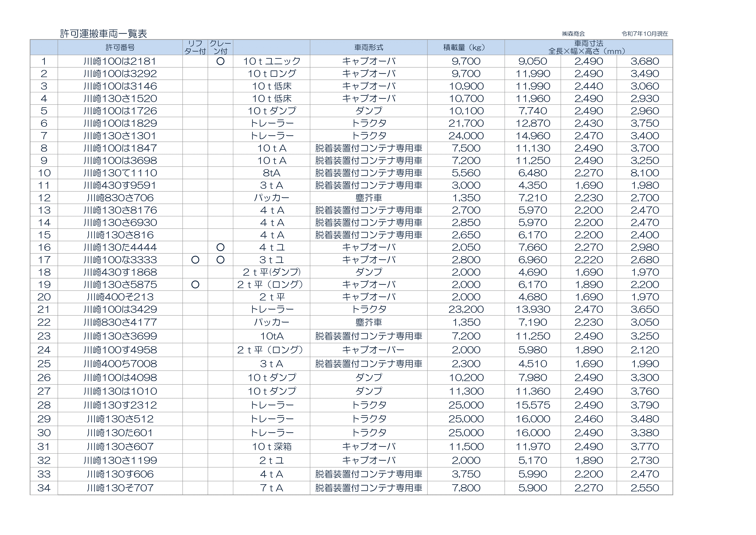Click the ㈱森商会 company name
This screenshot has height=535, width=756.
(x=573, y=34)
